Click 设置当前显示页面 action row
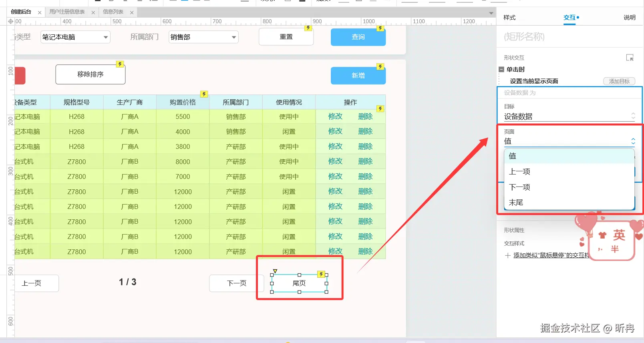644x343 pixels. tap(534, 81)
